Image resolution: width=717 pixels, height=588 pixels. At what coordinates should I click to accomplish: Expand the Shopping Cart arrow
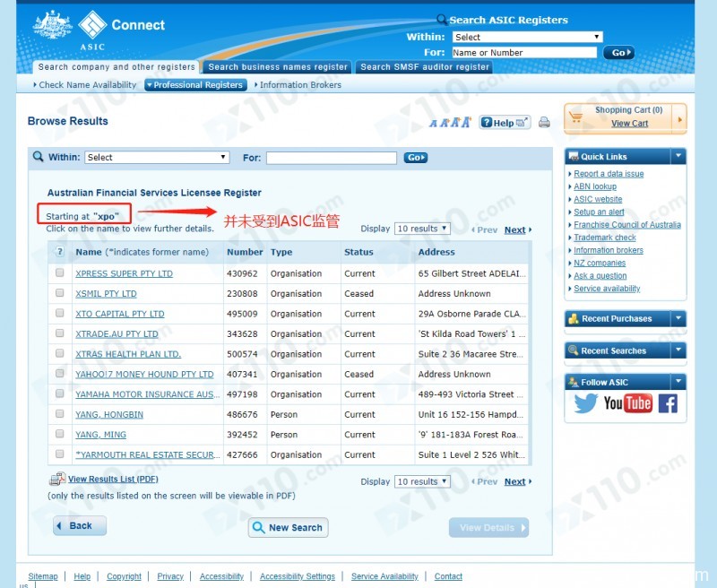680,119
